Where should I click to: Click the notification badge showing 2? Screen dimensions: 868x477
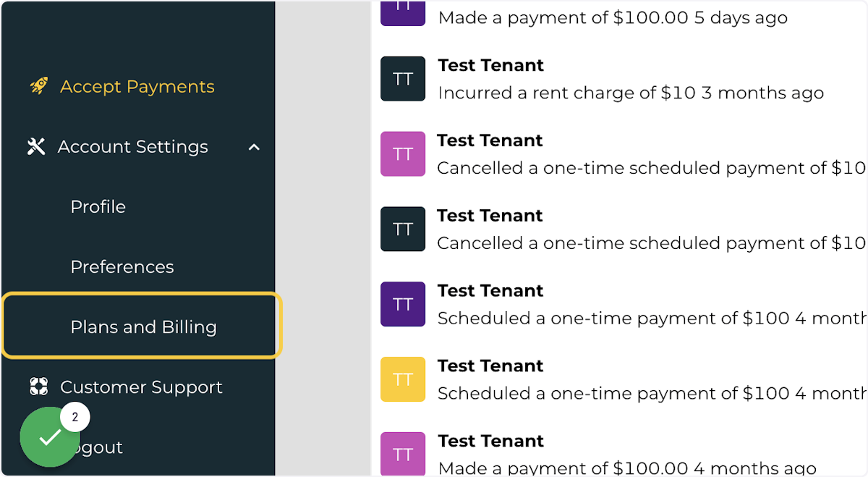[x=75, y=417]
